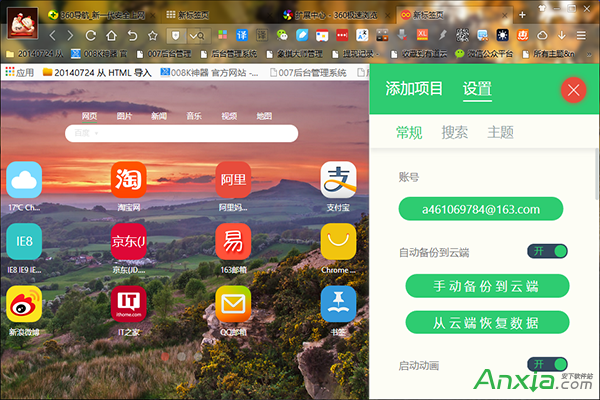The width and height of the screenshot is (600, 400).
Task: Open the Chrome web store bag tile
Action: tap(338, 242)
